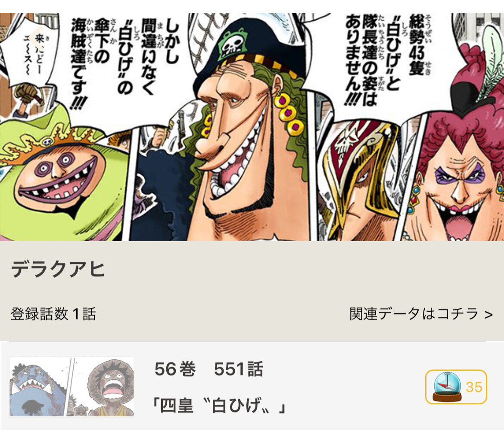Tap the 登録話数 1話 label

53,314
